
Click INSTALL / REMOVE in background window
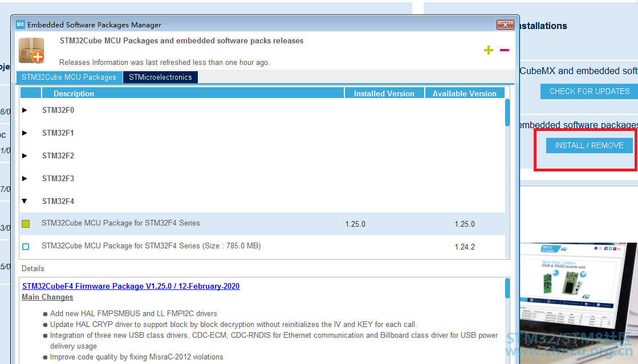coord(589,145)
